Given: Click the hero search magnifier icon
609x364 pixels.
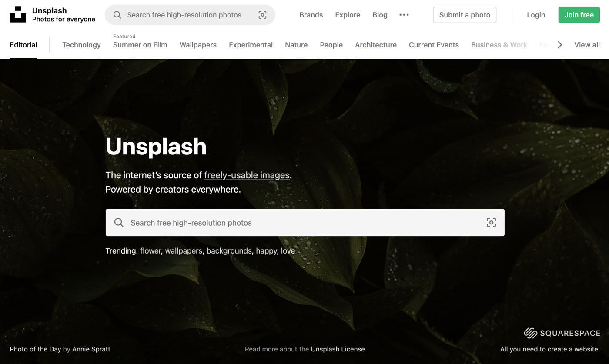Looking at the screenshot, I should point(119,223).
